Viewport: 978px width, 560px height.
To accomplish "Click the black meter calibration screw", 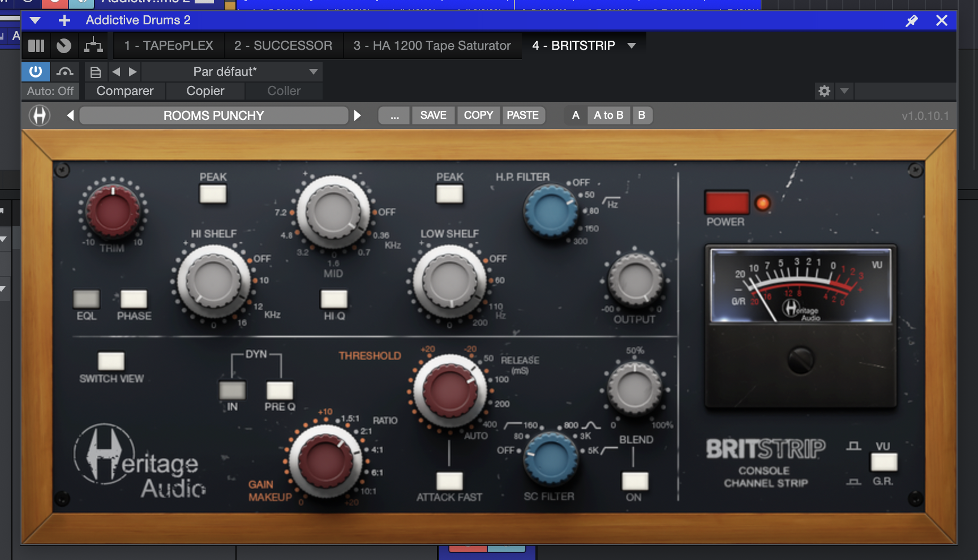I will (801, 360).
